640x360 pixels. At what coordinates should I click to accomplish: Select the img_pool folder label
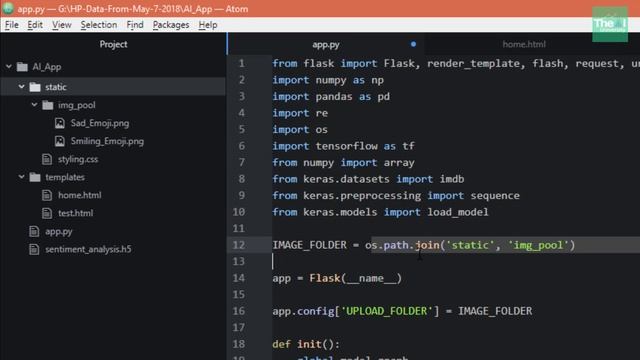[77, 105]
